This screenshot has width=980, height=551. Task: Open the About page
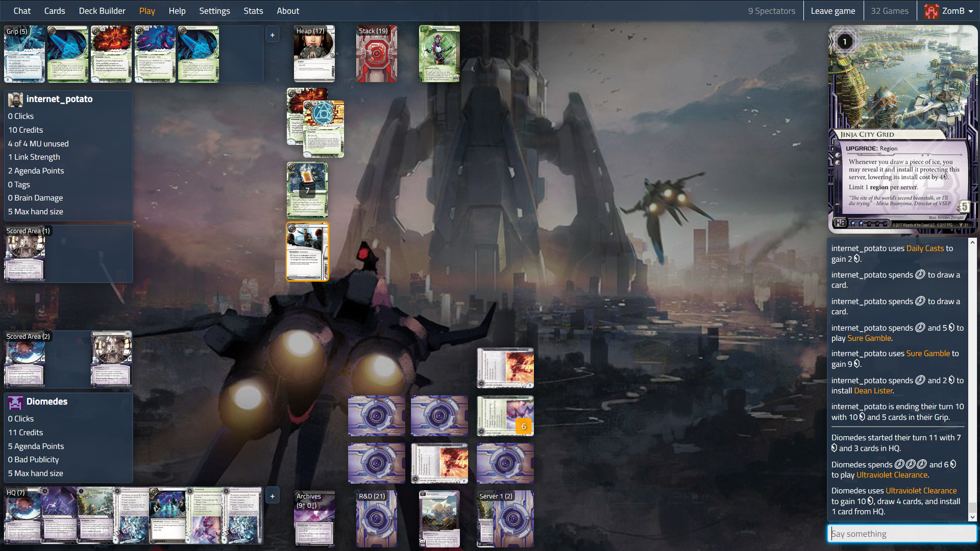coord(288,11)
